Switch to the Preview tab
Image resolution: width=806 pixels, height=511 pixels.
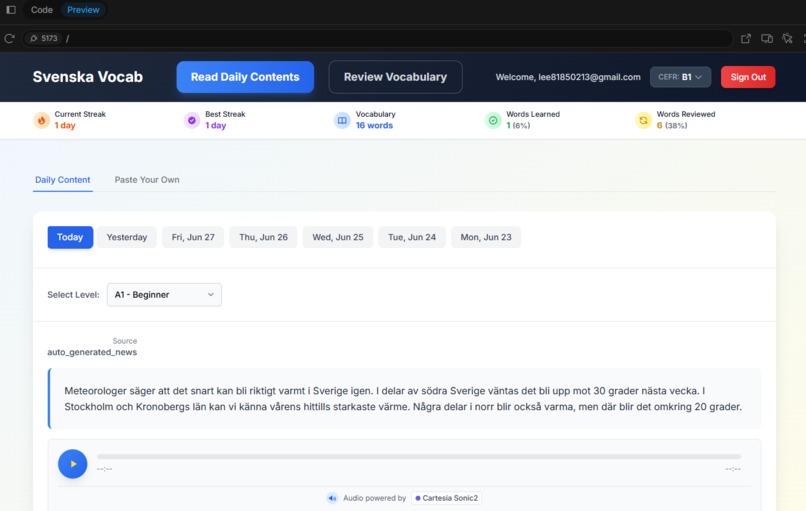[83, 10]
